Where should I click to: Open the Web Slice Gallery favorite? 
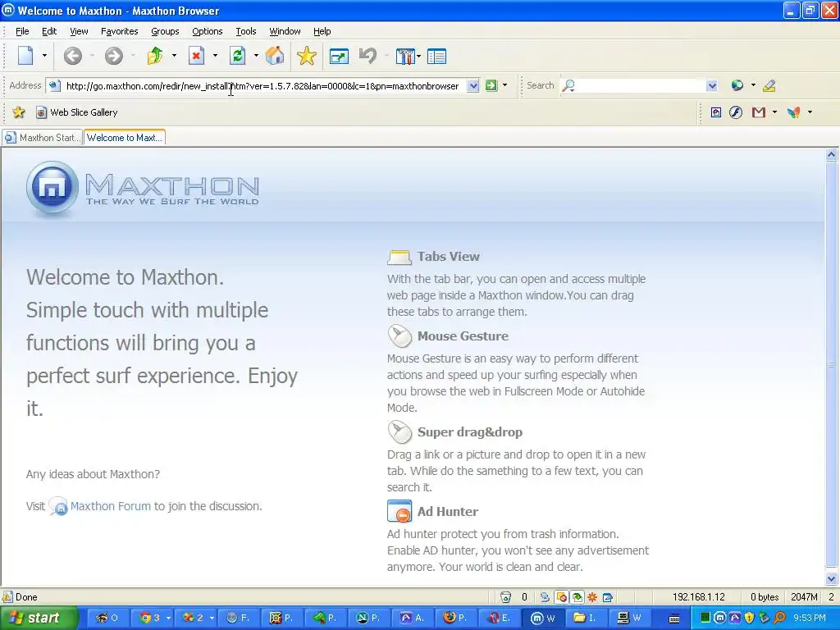pos(77,112)
